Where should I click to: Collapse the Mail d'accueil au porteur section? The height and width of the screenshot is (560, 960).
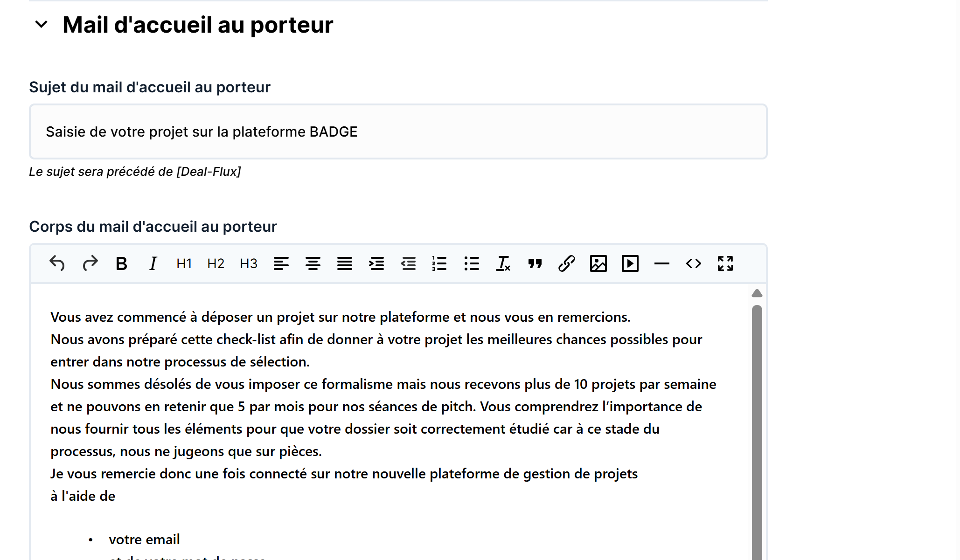pos(42,24)
